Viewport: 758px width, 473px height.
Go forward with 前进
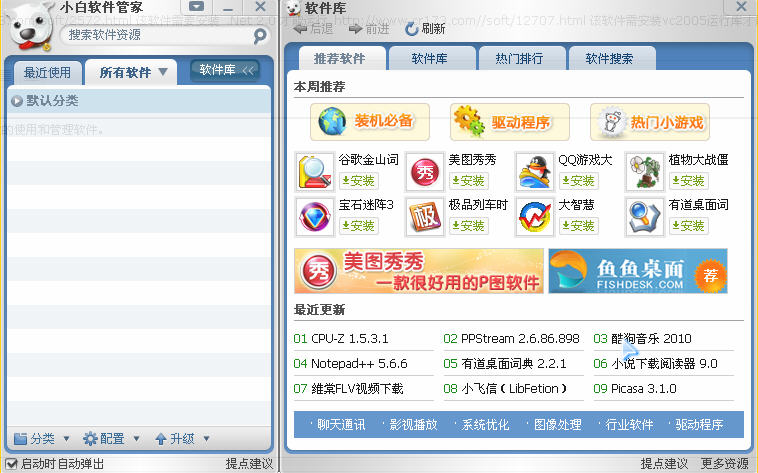tap(369, 29)
